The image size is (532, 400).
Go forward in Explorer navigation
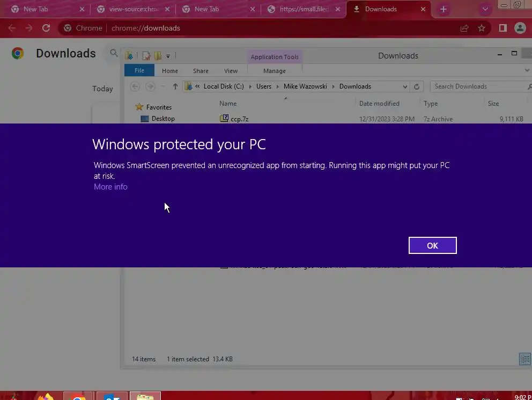(150, 86)
